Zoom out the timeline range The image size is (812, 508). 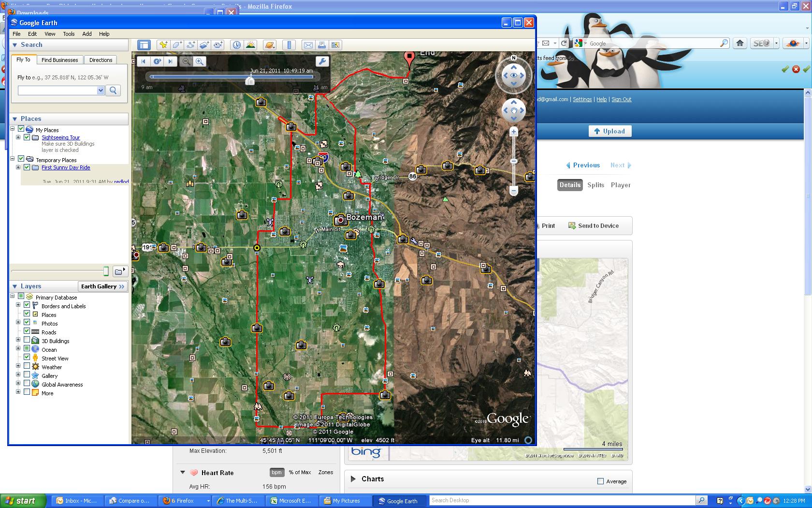(x=186, y=61)
